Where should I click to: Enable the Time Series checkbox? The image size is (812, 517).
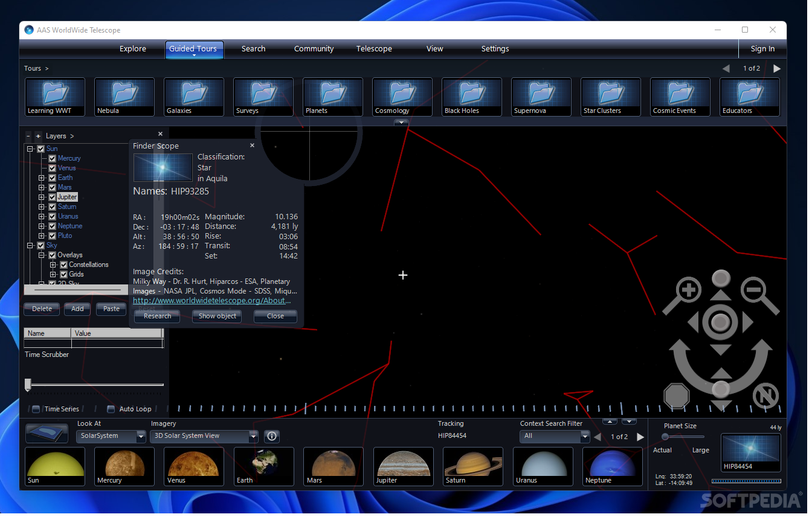click(36, 409)
